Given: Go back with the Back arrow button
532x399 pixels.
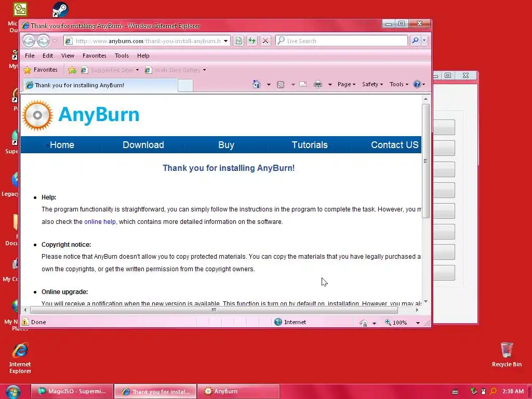Looking at the screenshot, I should click(29, 41).
